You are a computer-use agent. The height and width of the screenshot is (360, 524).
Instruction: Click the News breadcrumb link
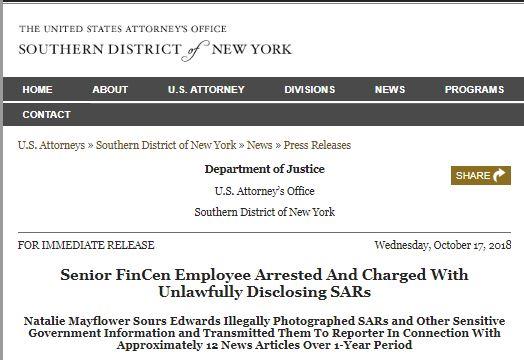260,145
